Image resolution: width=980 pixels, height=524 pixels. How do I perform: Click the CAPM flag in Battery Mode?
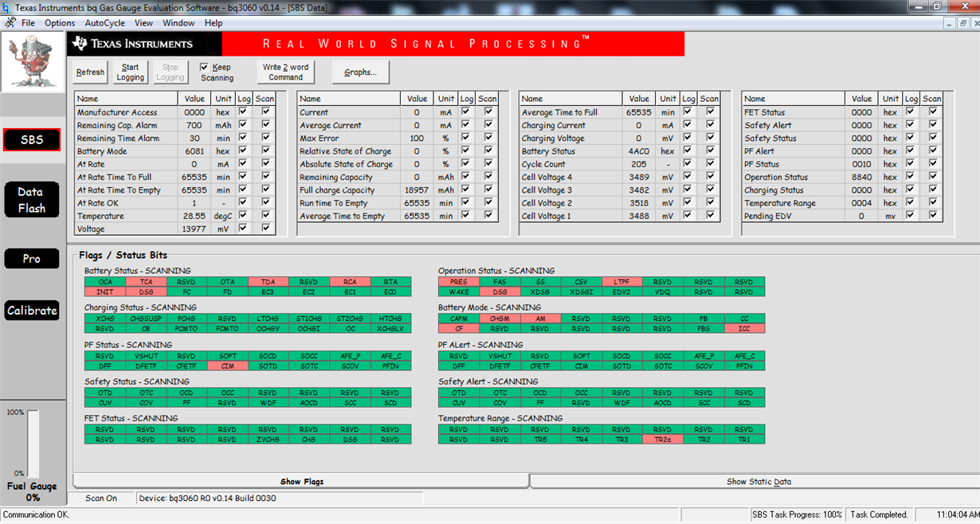click(459, 319)
